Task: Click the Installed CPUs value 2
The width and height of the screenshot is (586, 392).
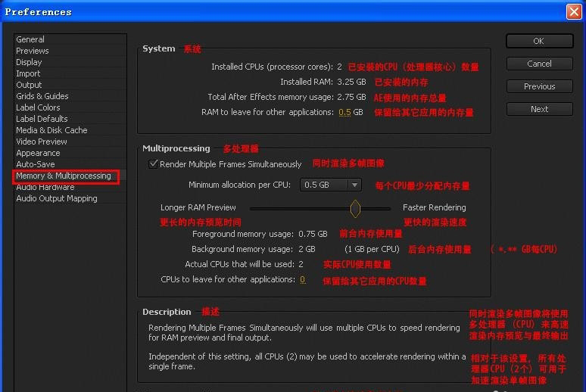Action: click(339, 67)
